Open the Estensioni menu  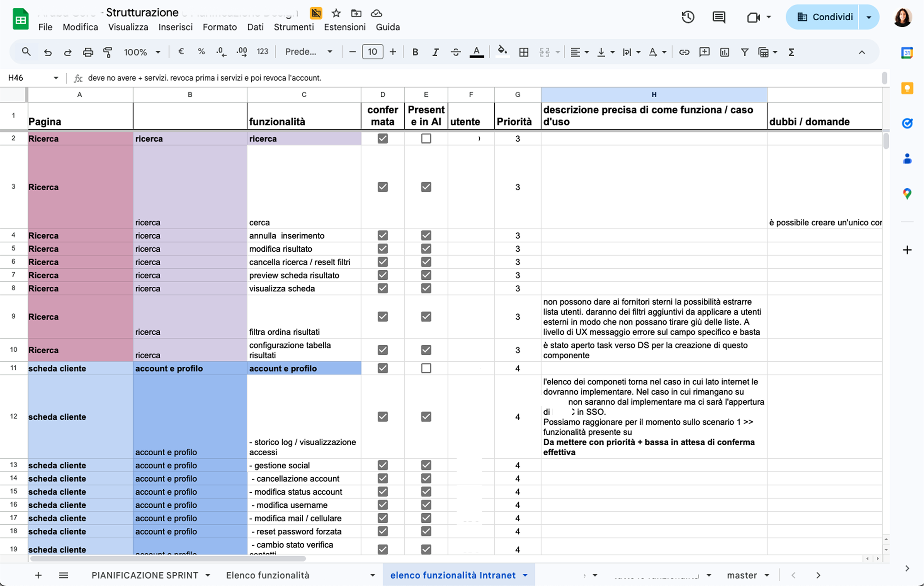(344, 27)
